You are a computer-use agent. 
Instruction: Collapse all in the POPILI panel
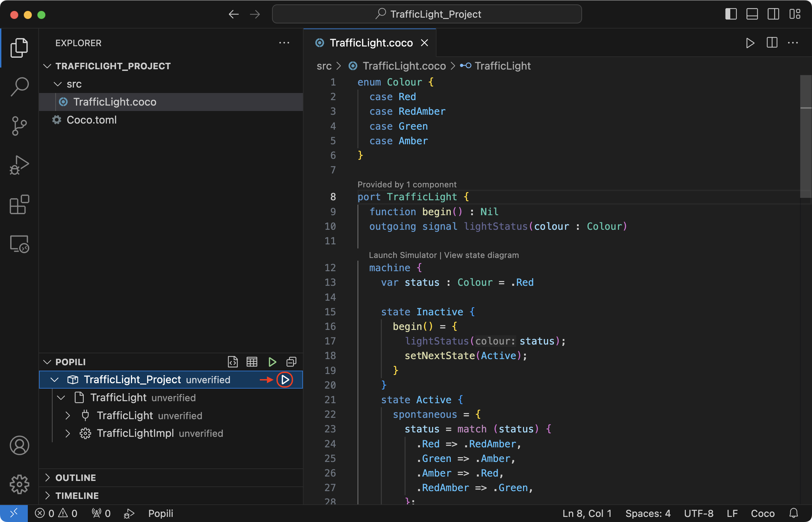coord(291,362)
